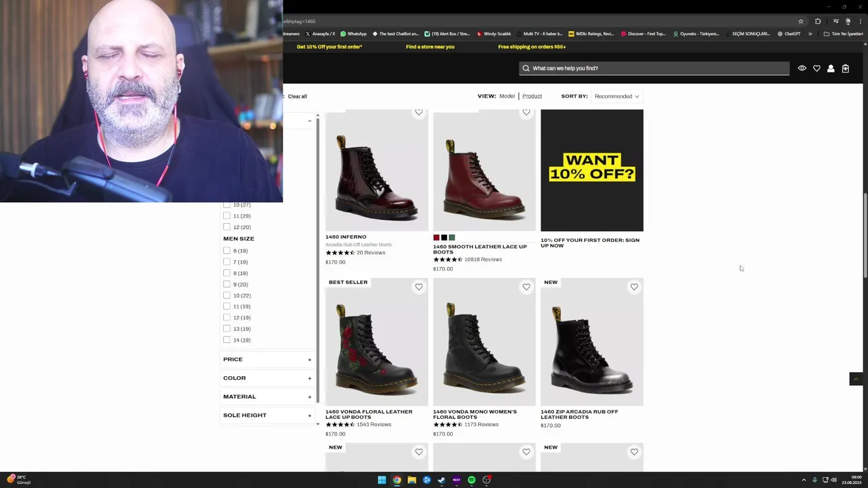The height and width of the screenshot is (488, 868).
Task: Click the What can we help search field
Action: click(654, 68)
